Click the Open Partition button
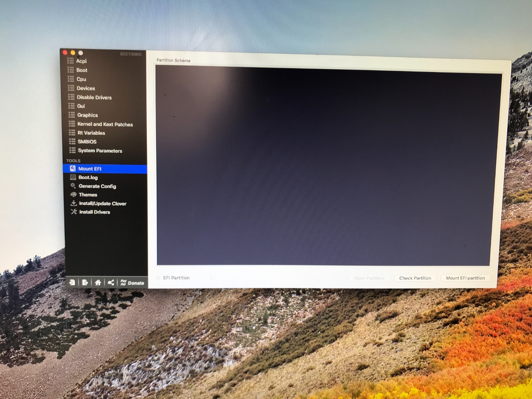 coord(369,278)
